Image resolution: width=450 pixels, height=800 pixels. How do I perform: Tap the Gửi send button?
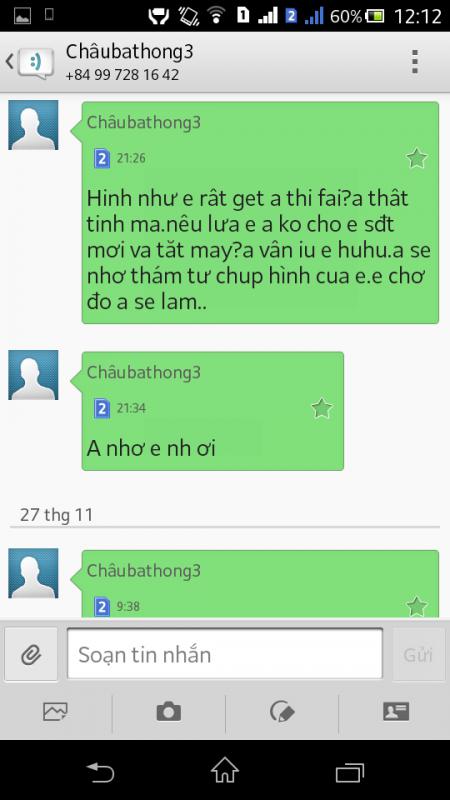pos(418,654)
